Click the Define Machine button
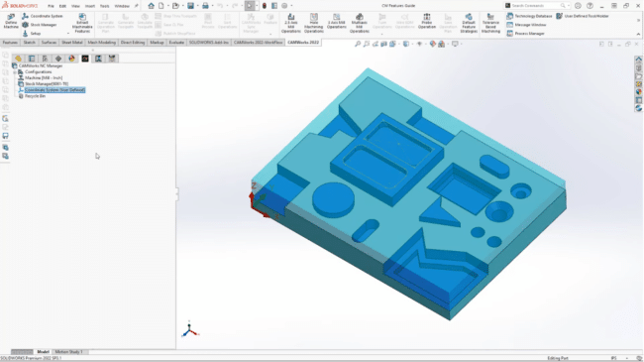The width and height of the screenshot is (644, 362). (11, 22)
